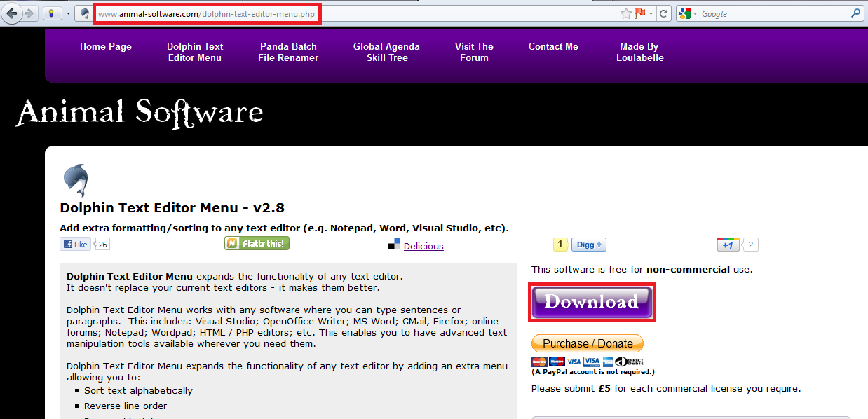Open the address bar history dropdown arrow

pos(651,13)
